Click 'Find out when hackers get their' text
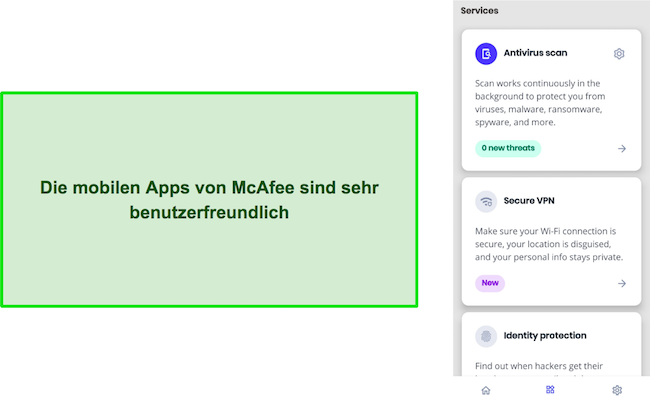Viewport: 650px width, 399px height. tap(539, 366)
